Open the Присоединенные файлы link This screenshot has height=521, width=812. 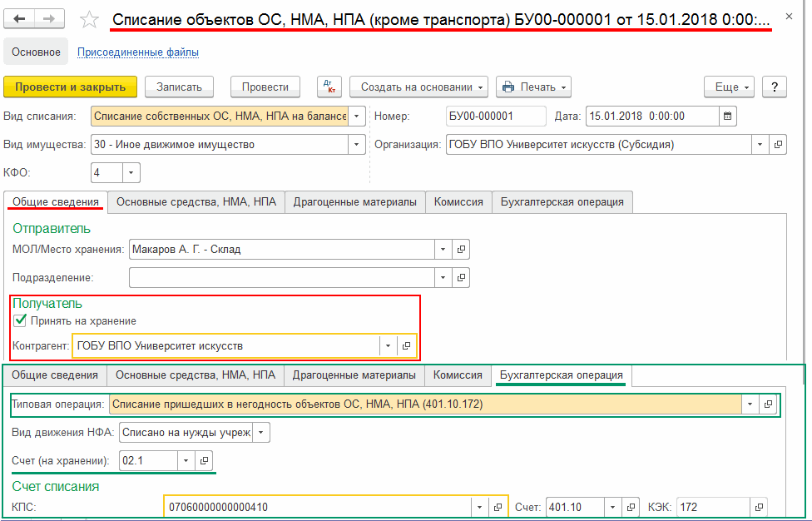(x=138, y=52)
